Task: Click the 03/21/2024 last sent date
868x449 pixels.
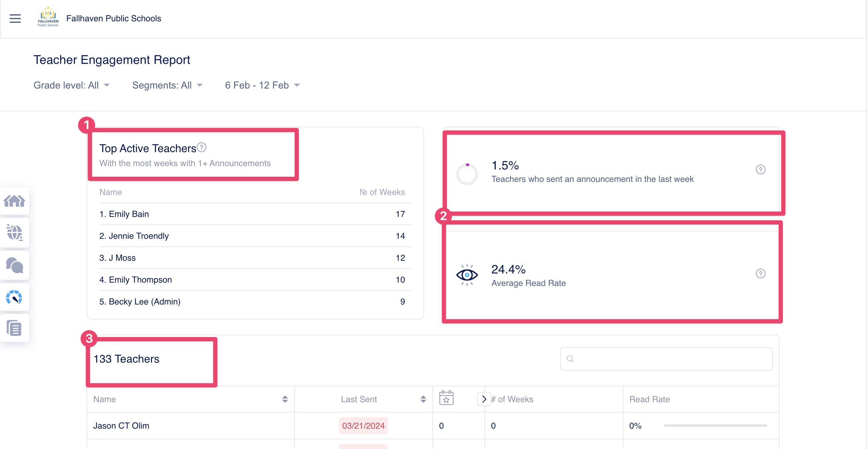Action: coord(363,425)
